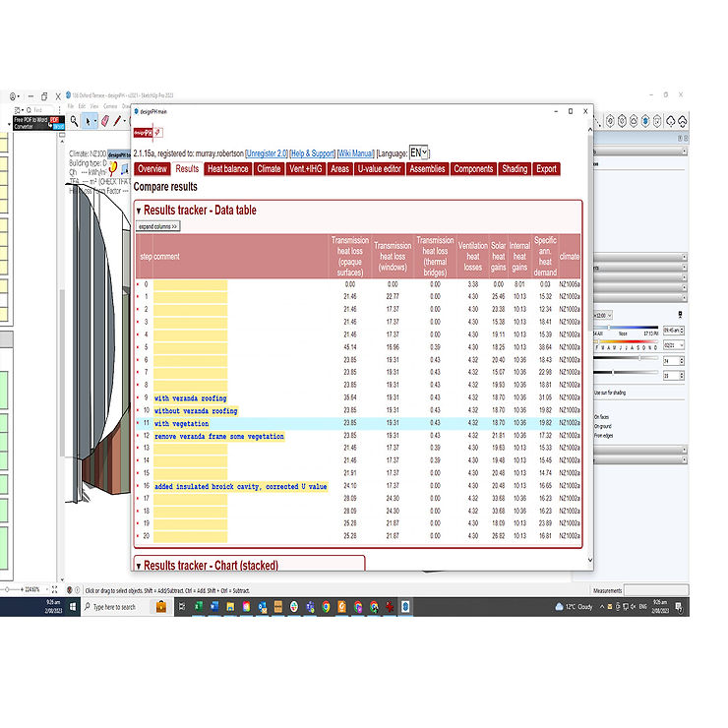Click the Assemblies tab
This screenshot has height=728, width=728.
tap(427, 169)
